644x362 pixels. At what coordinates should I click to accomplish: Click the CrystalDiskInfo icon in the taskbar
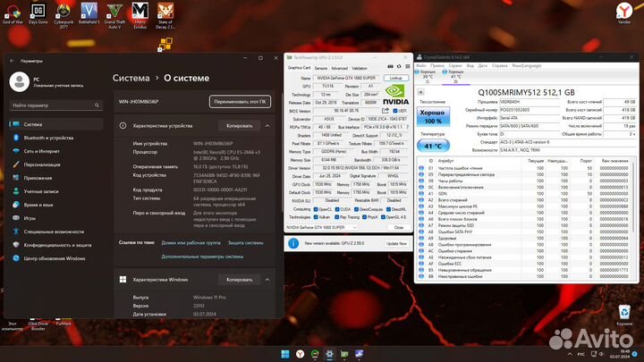click(x=359, y=354)
